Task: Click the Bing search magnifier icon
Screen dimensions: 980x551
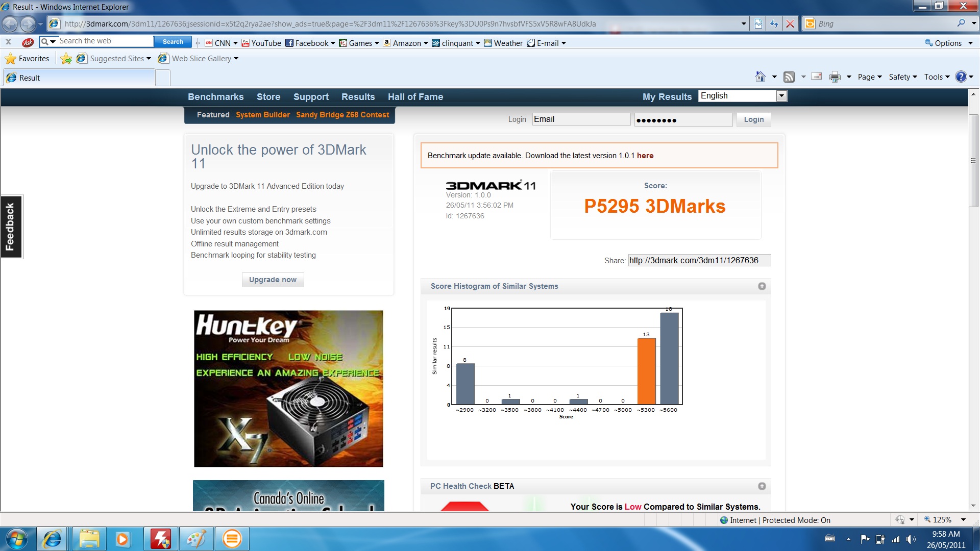Action: tap(961, 23)
